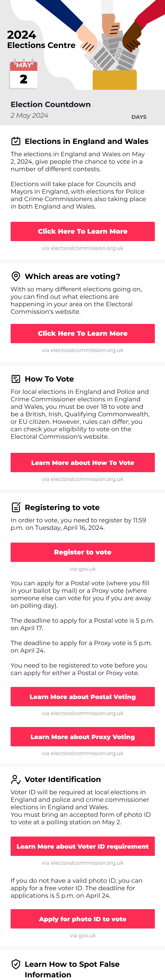Open Learn More under Which areas are voting

(x=83, y=333)
